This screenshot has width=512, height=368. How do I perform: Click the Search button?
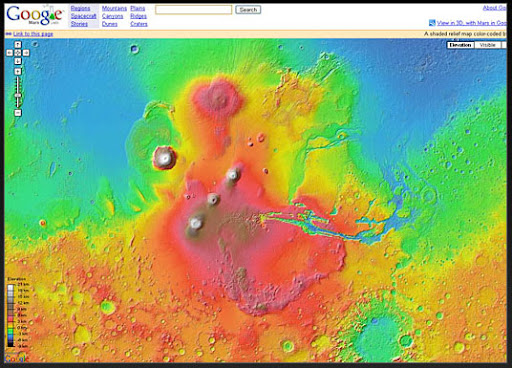tap(248, 10)
